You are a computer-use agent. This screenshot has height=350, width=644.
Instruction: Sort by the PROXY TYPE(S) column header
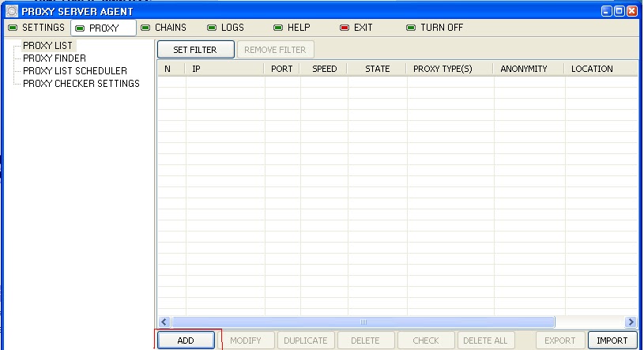tap(450, 69)
